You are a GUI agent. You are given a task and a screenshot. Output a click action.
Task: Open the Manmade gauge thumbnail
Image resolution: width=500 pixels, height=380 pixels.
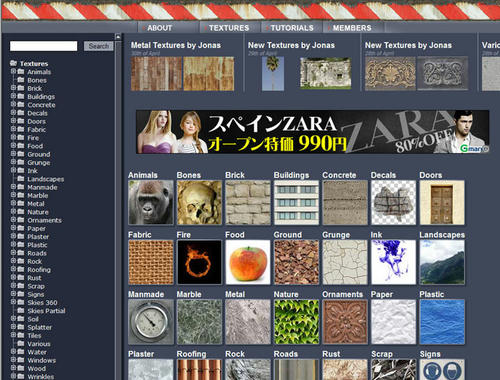click(151, 322)
